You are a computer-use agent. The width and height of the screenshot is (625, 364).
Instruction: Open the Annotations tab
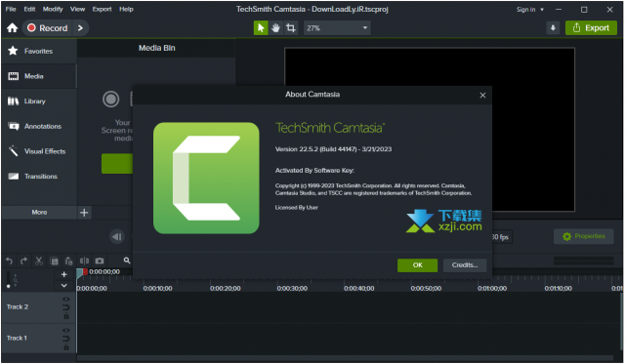[39, 126]
